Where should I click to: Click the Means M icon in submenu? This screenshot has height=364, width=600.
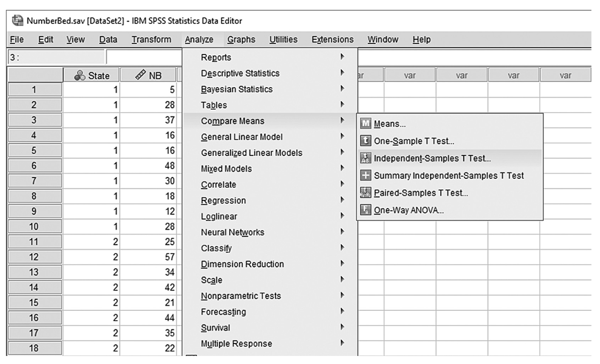[x=365, y=124]
